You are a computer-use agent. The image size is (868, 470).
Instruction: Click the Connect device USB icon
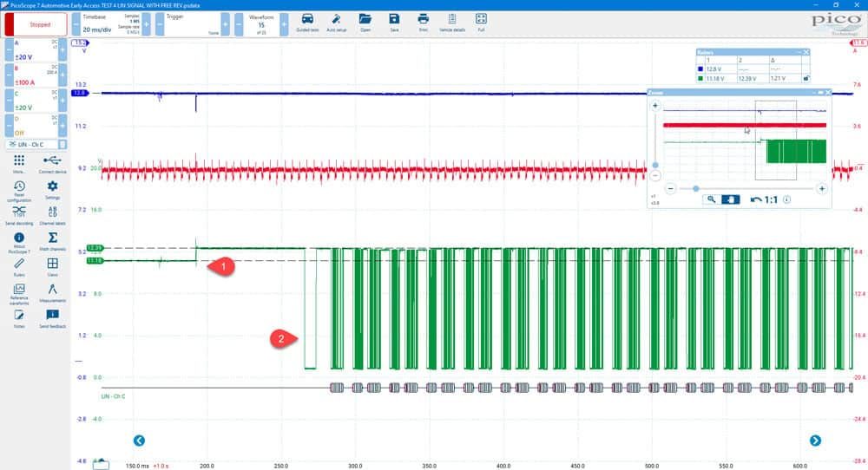click(52, 164)
